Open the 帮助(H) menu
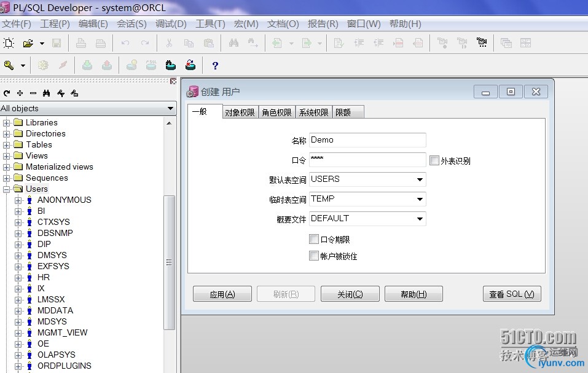588x373 pixels. point(405,24)
